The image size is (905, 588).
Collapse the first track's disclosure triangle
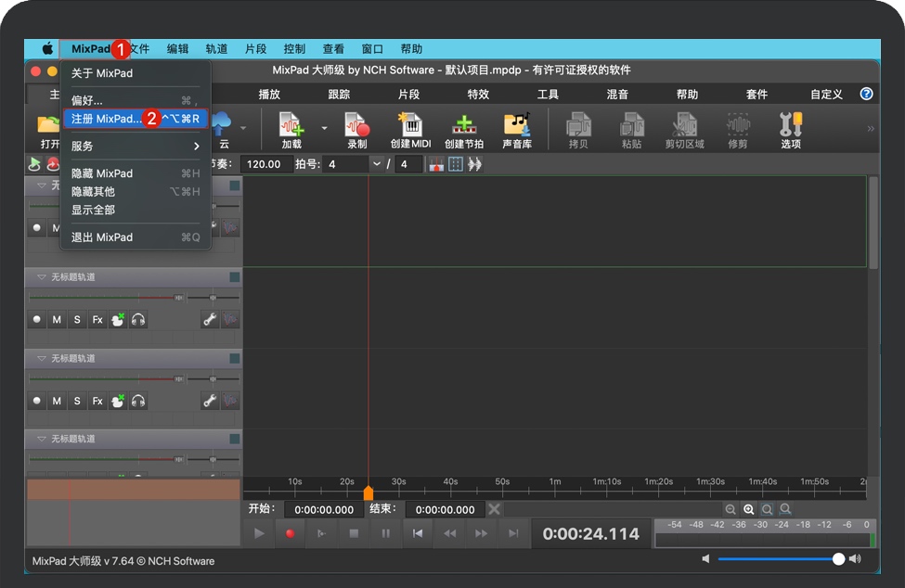[42, 185]
